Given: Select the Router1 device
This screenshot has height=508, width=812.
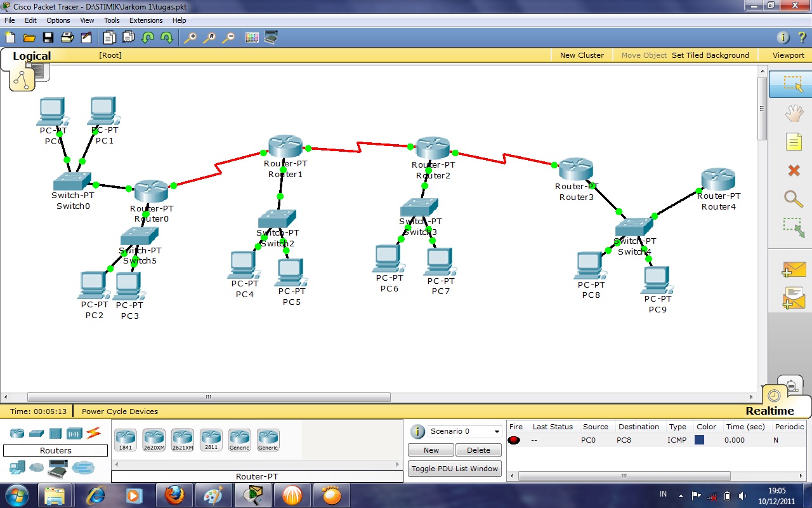Looking at the screenshot, I should [285, 147].
